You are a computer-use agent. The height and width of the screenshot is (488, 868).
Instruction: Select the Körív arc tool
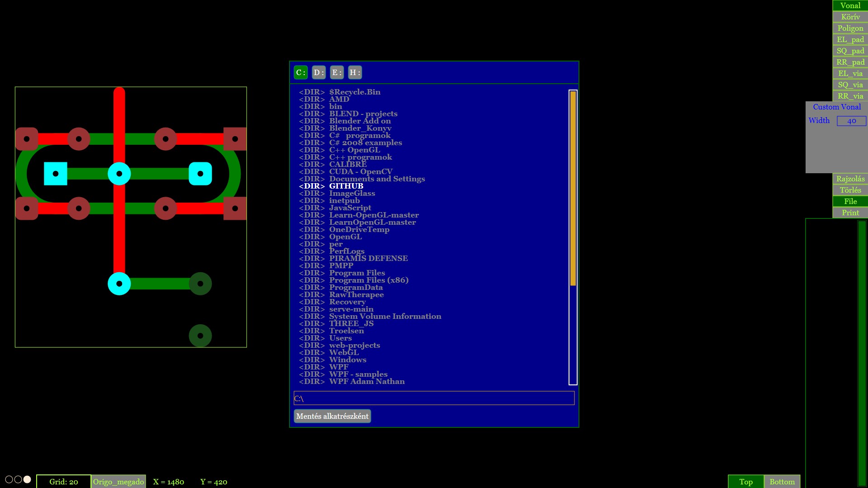[850, 17]
